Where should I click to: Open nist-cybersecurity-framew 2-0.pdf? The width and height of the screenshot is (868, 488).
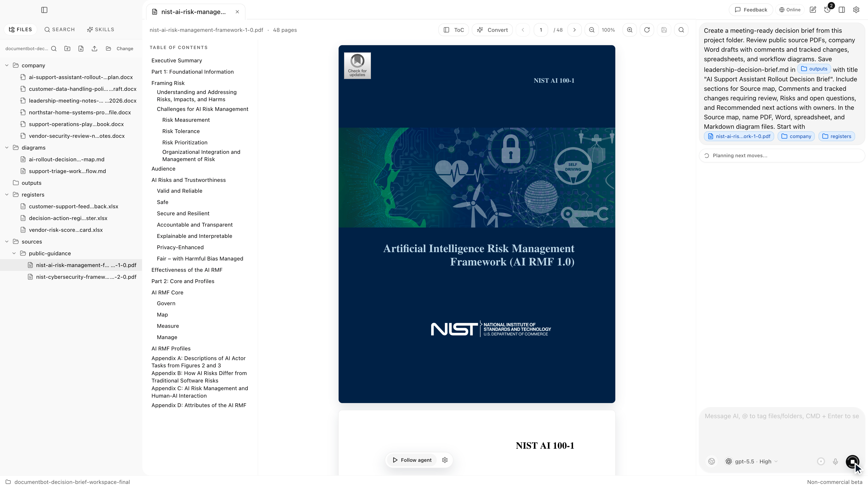pyautogui.click(x=71, y=277)
